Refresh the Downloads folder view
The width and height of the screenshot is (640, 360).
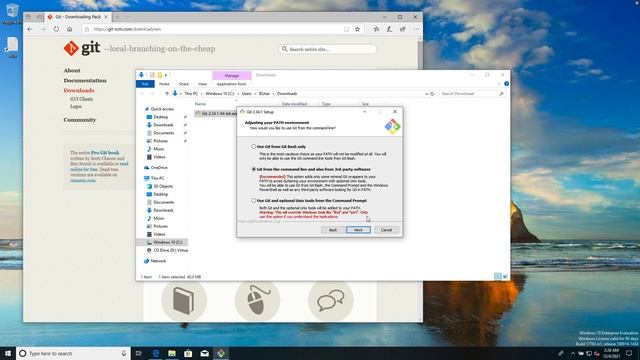[432, 93]
